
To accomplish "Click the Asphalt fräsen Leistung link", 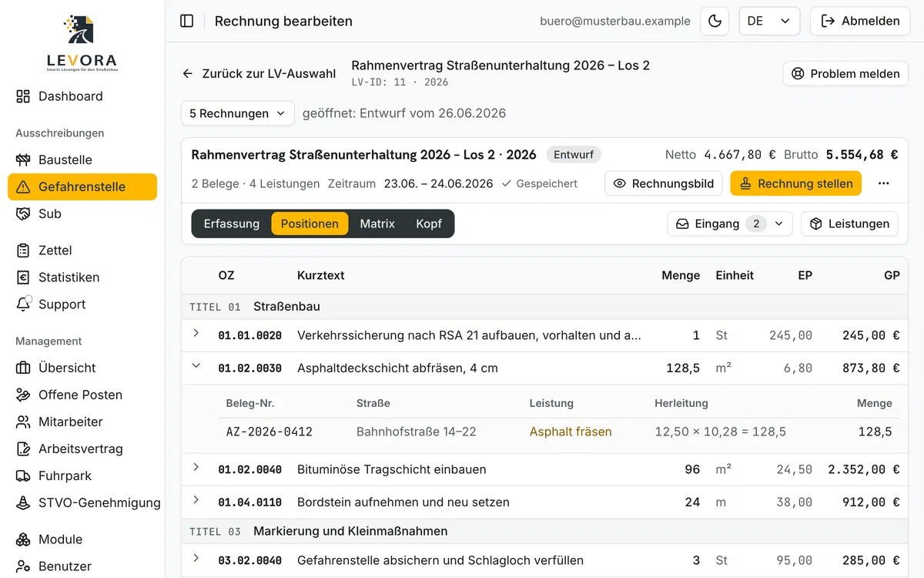I will [571, 432].
